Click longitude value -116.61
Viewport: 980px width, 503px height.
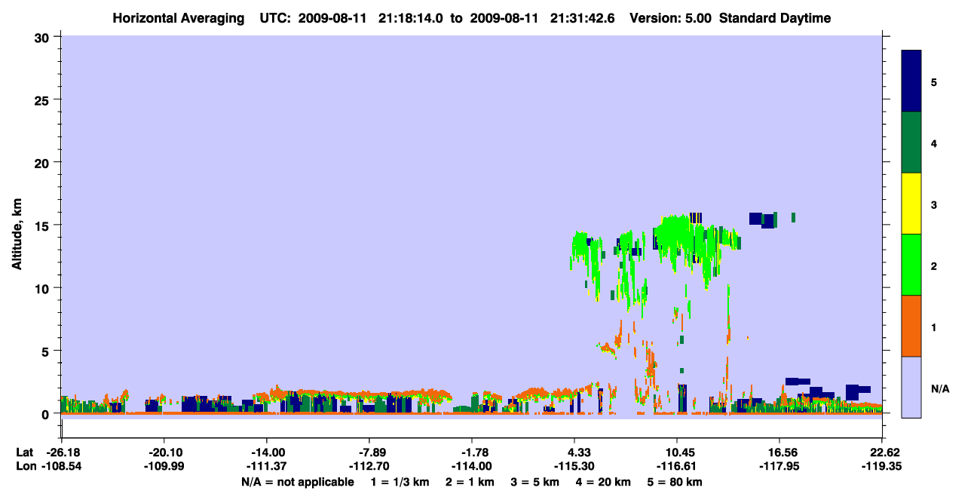[676, 465]
